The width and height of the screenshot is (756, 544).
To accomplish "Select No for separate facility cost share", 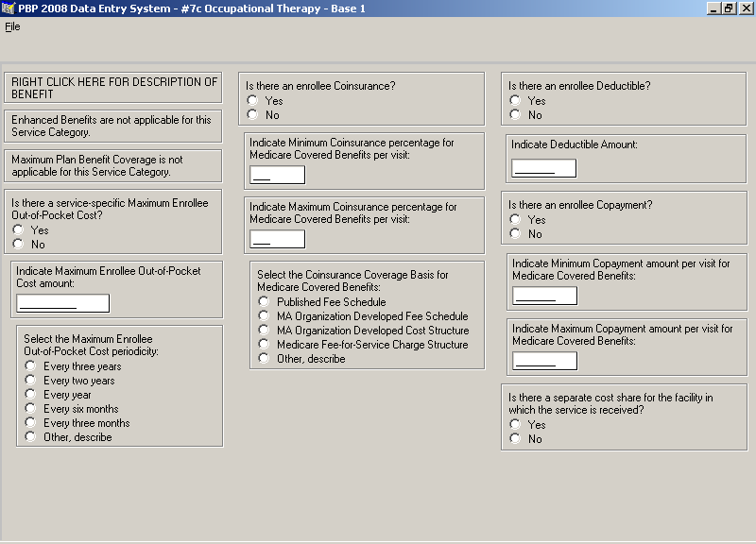I will pos(515,438).
